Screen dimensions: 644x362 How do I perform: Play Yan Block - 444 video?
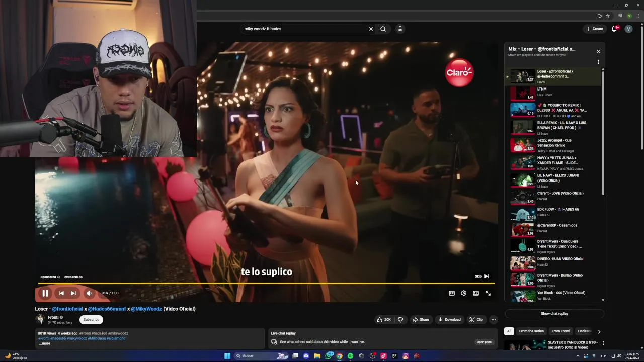553,296
